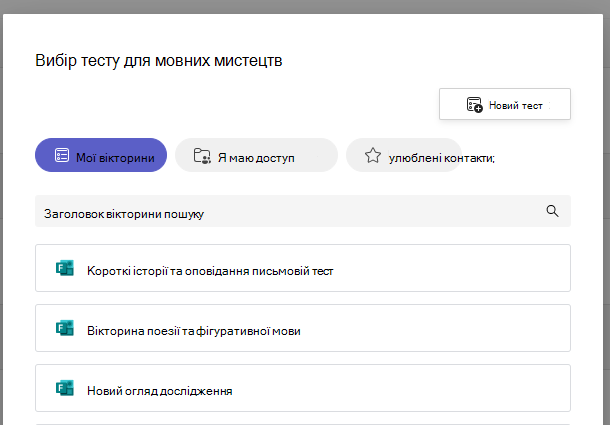Viewport: 610px width, 425px height.
Task: Open the Я маю доступ tab
Action: (x=256, y=155)
